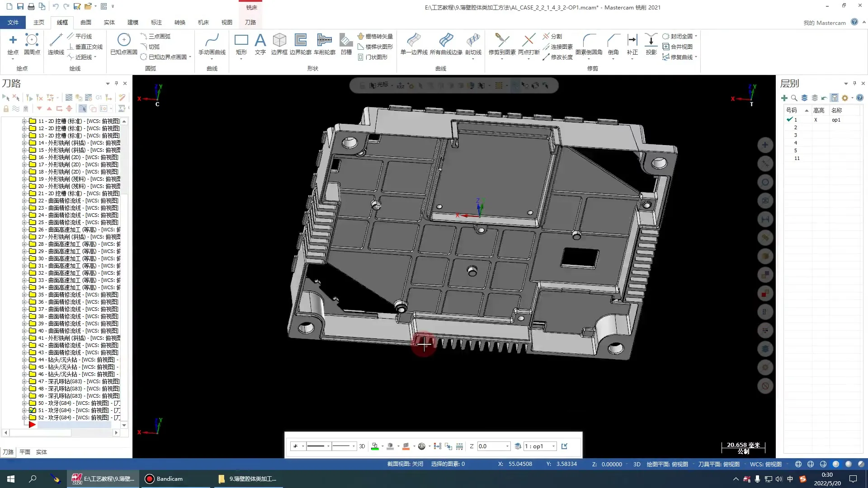The height and width of the screenshot is (488, 868).
Task: Toggle visibility X of level 1 op1
Action: [816, 120]
